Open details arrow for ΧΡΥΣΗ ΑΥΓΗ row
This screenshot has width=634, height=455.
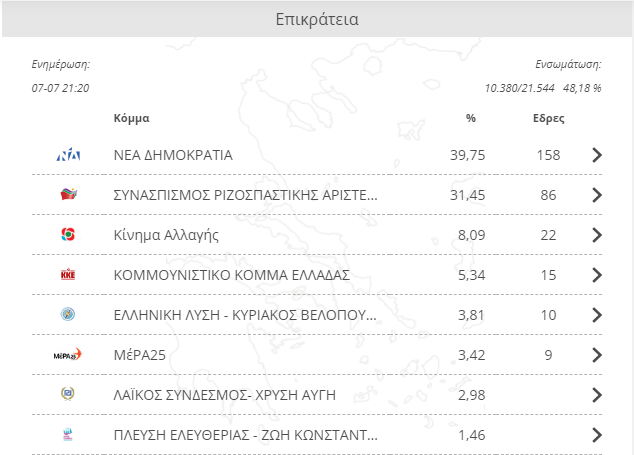tap(597, 395)
